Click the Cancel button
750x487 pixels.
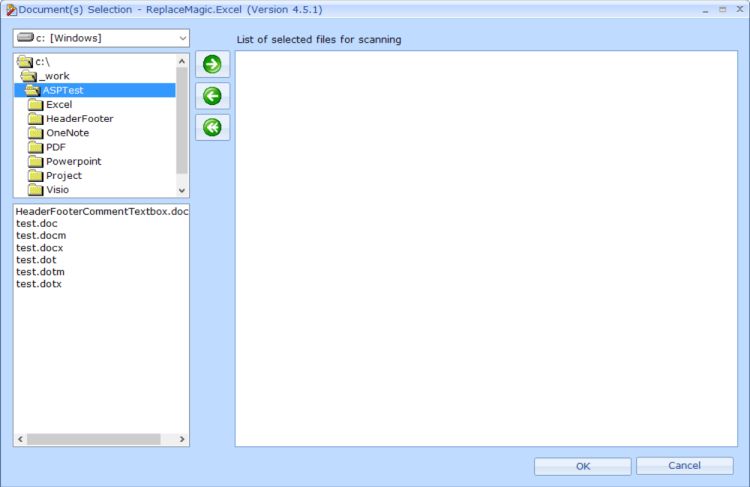(684, 465)
